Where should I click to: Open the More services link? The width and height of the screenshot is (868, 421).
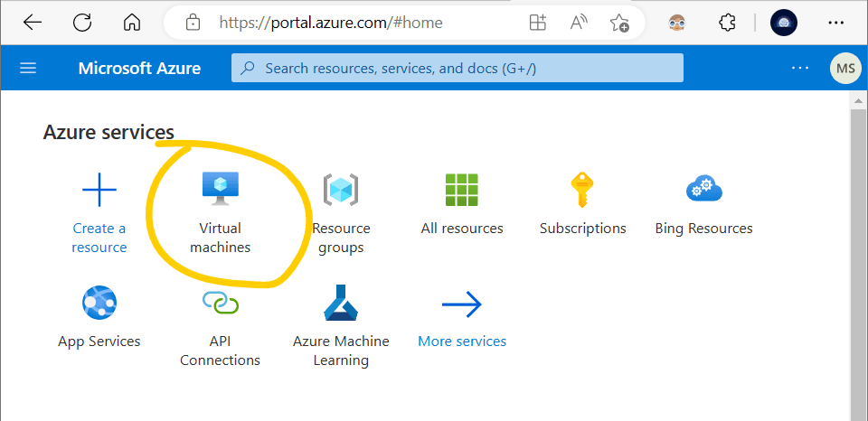click(462, 341)
